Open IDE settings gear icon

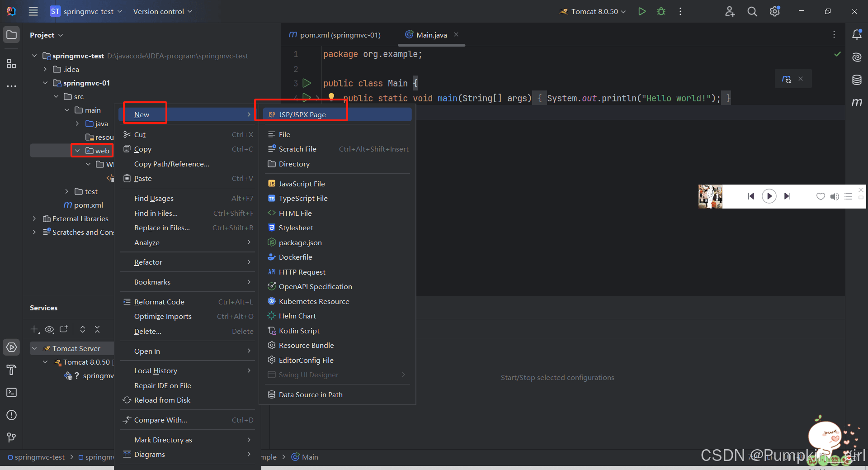pyautogui.click(x=774, y=11)
